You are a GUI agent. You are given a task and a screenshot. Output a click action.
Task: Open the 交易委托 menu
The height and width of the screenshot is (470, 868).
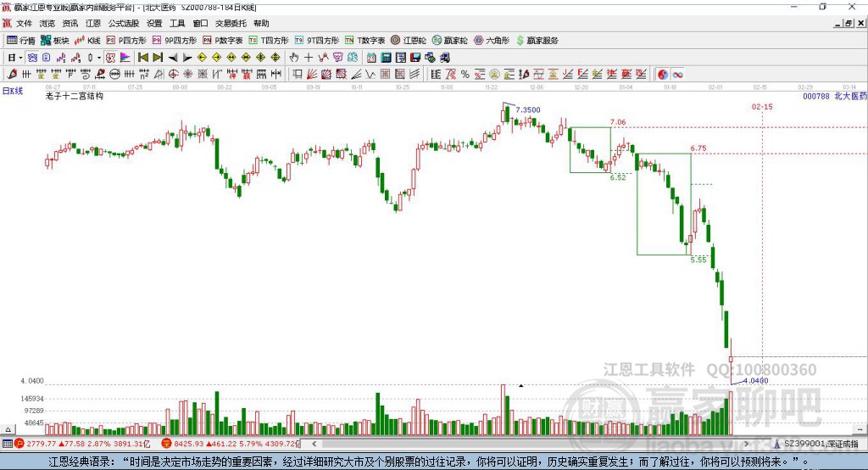tap(231, 23)
